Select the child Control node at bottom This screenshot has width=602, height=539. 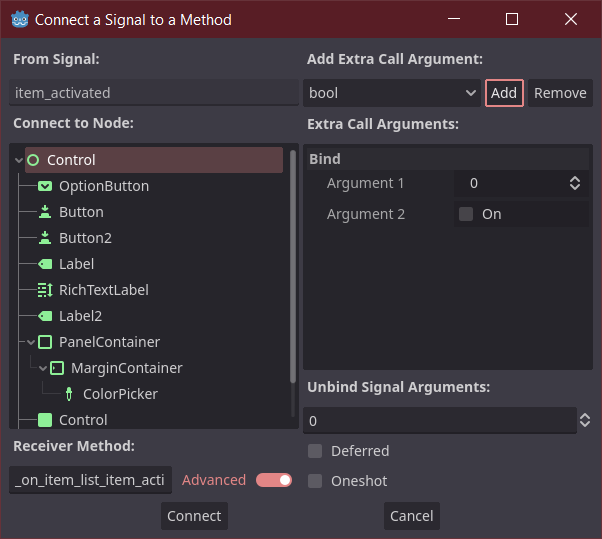[x=83, y=420]
